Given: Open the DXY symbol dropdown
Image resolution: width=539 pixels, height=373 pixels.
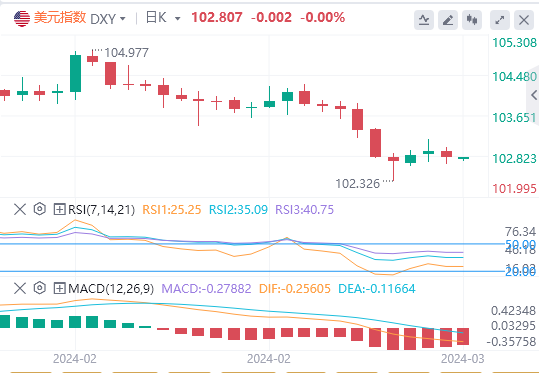Looking at the screenshot, I should tap(108, 19).
